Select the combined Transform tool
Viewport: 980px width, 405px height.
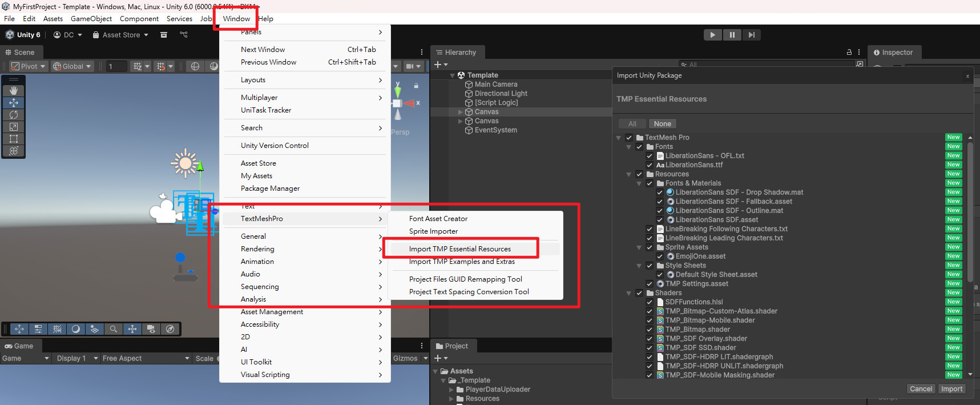click(x=14, y=151)
